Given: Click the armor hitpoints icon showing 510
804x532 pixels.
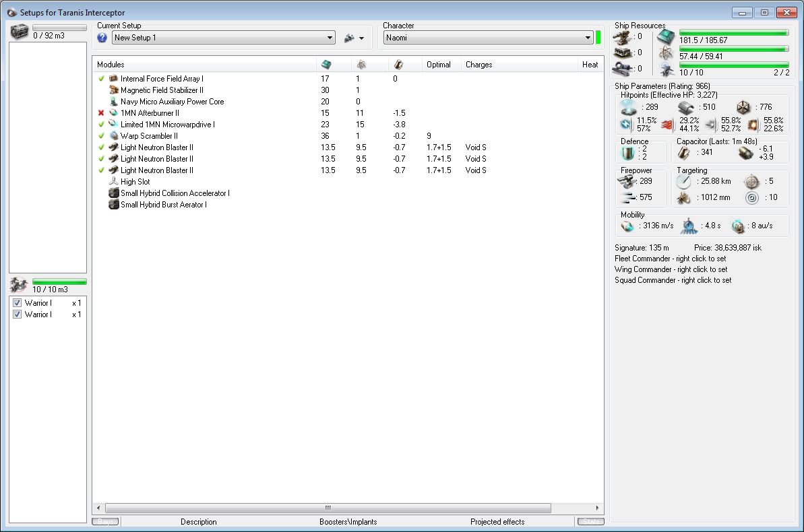Looking at the screenshot, I should tap(685, 107).
